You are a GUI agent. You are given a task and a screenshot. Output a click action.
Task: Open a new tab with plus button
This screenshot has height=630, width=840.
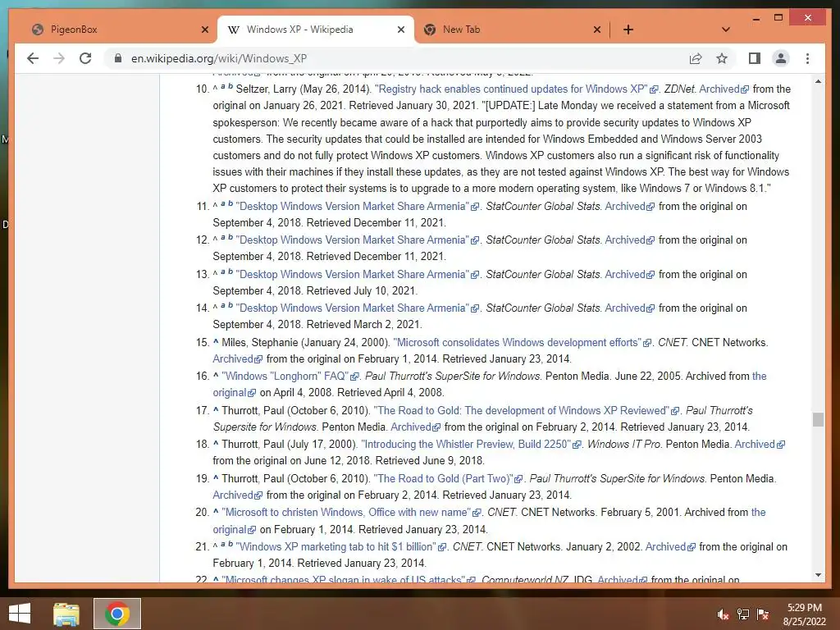tap(628, 30)
